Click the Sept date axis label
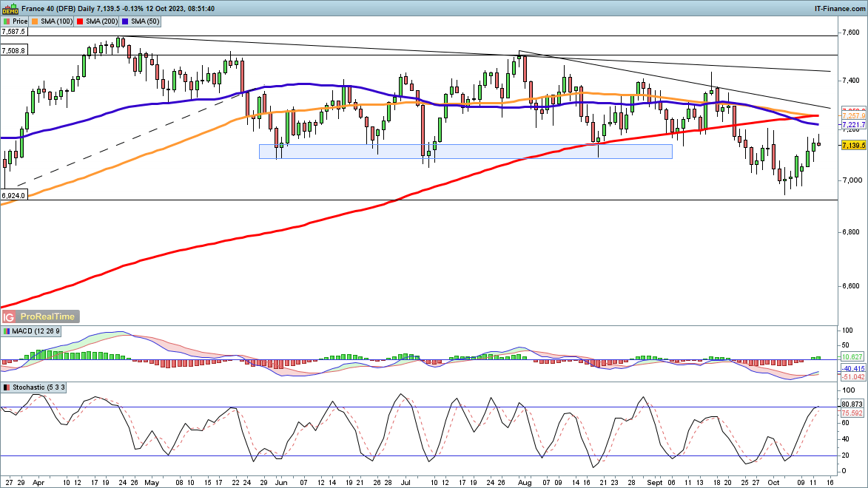The width and height of the screenshot is (868, 488). pyautogui.click(x=653, y=483)
